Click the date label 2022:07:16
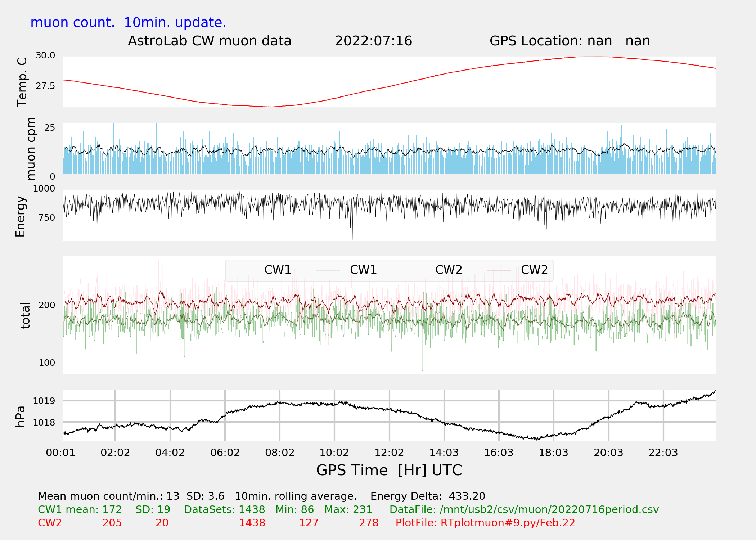The height and width of the screenshot is (540, 756). 373,41
